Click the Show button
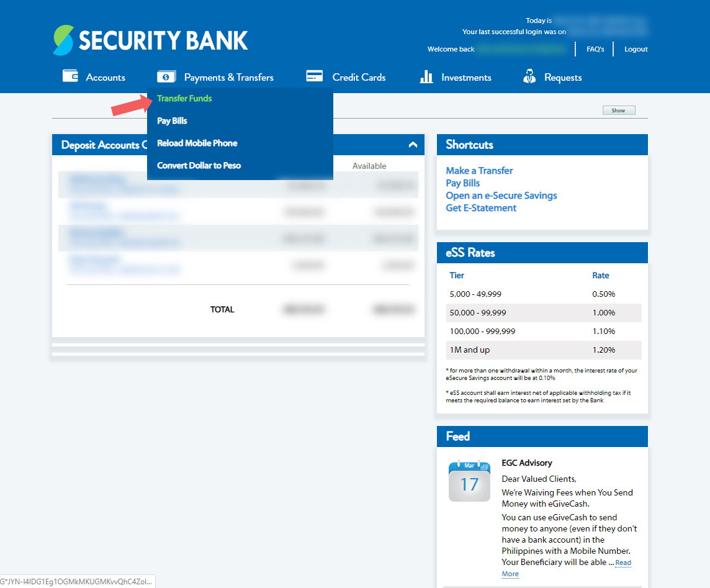The width and height of the screenshot is (710, 588). [x=619, y=111]
